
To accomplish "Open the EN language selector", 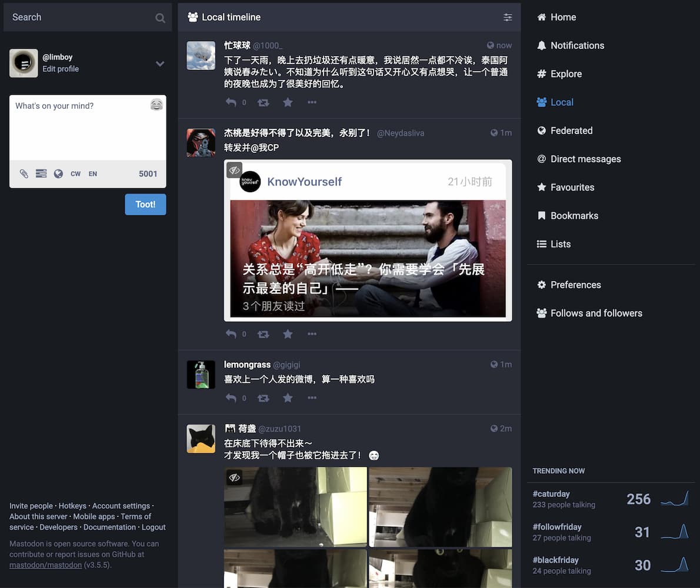I will pos(93,173).
